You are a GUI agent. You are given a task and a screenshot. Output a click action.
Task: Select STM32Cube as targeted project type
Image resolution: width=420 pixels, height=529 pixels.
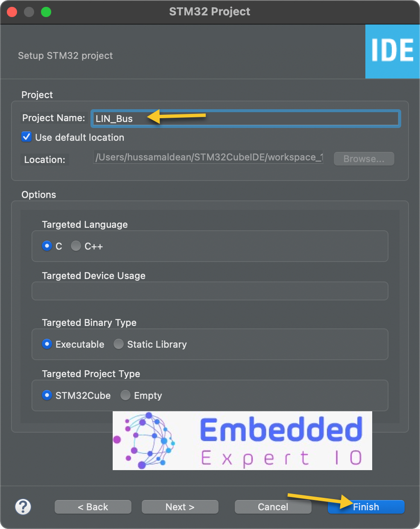(x=47, y=395)
